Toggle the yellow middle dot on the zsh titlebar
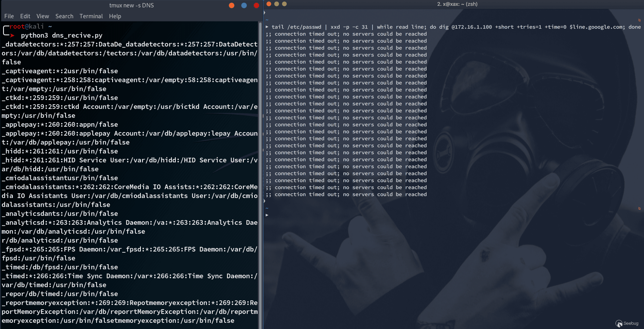This screenshot has height=329, width=644. click(x=276, y=4)
